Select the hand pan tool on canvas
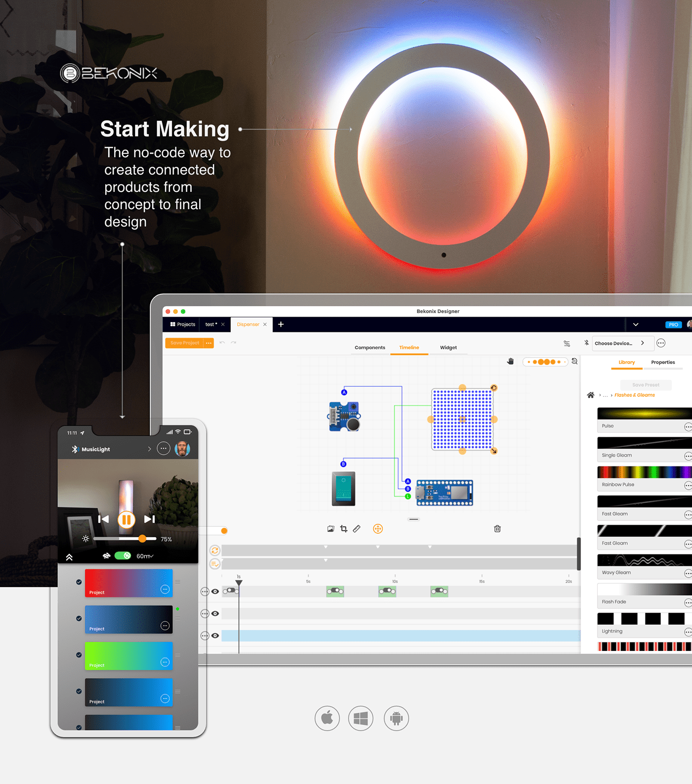The height and width of the screenshot is (784, 692). [510, 362]
